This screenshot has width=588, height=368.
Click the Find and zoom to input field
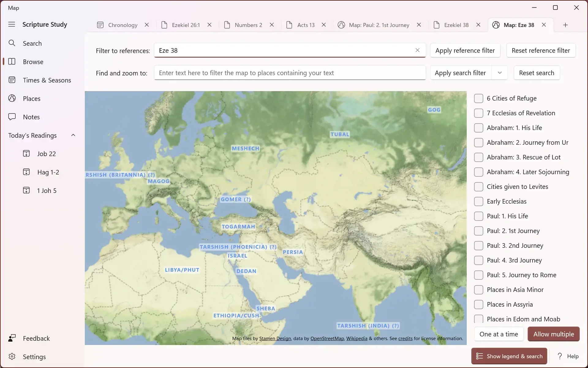290,72
